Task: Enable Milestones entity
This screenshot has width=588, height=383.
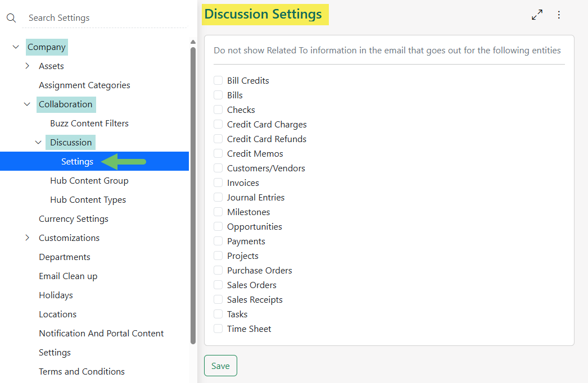Action: tap(218, 212)
